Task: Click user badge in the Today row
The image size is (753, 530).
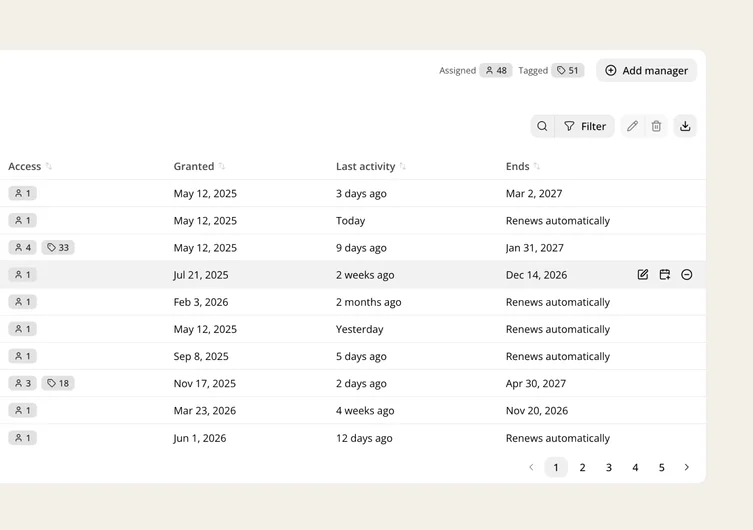Action: (x=23, y=220)
